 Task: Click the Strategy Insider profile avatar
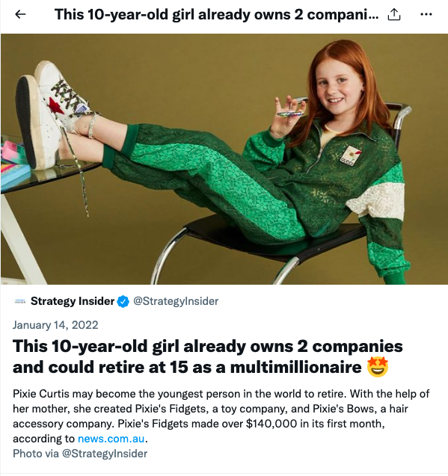click(20, 301)
